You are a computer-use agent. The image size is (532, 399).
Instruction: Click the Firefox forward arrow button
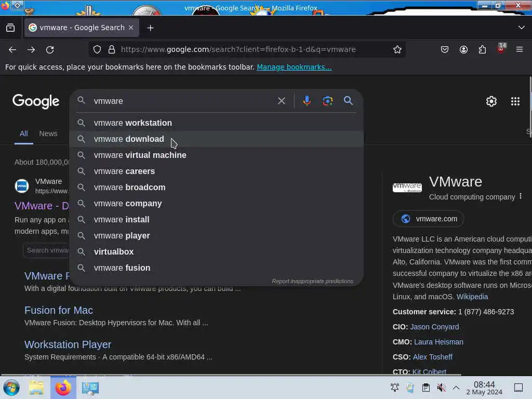click(x=31, y=49)
